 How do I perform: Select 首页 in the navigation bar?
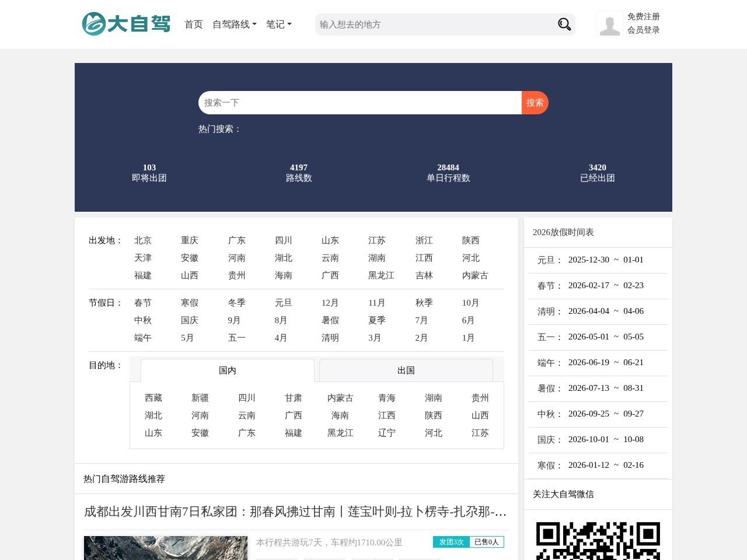193,24
